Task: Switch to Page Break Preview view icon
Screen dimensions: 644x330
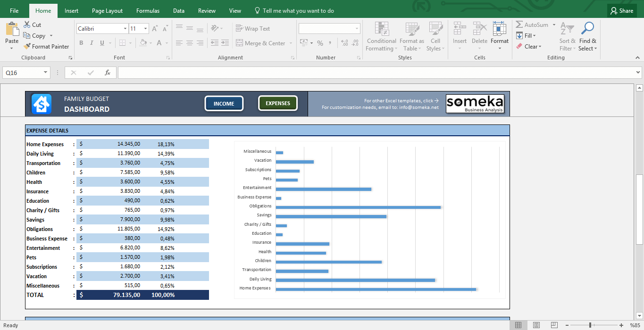Action: coord(554,325)
